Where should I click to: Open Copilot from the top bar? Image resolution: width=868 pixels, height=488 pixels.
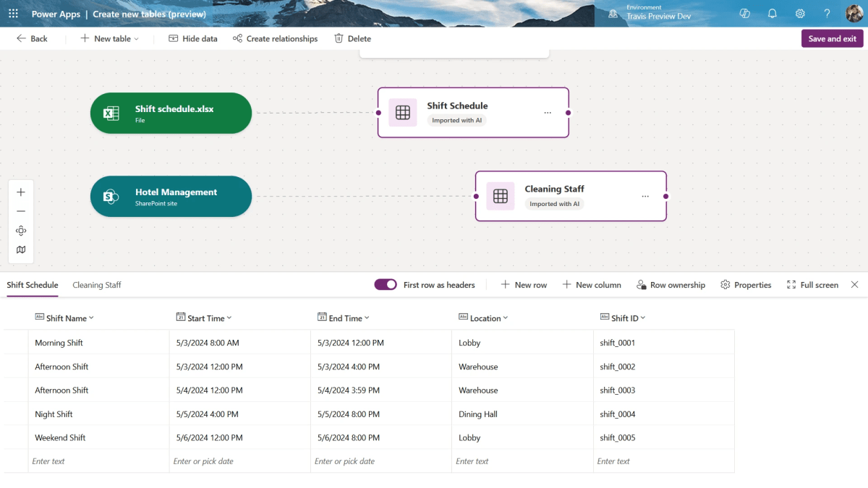(x=744, y=13)
